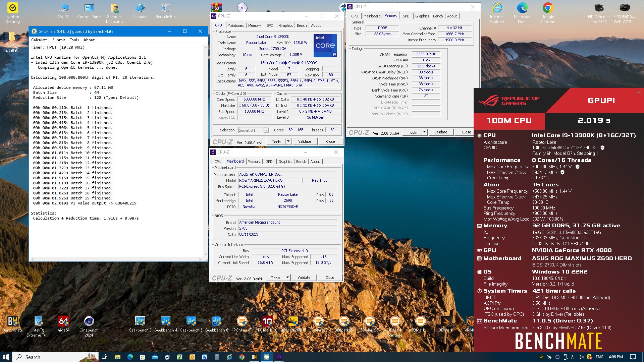Screen dimensions: 644x362
Task: Open HP OfficeJet Pro 8720 printer shortcut
Action: [x=599, y=13]
